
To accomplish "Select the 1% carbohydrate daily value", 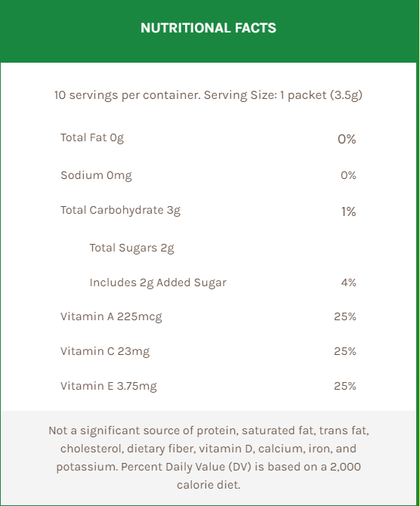I will (x=349, y=211).
